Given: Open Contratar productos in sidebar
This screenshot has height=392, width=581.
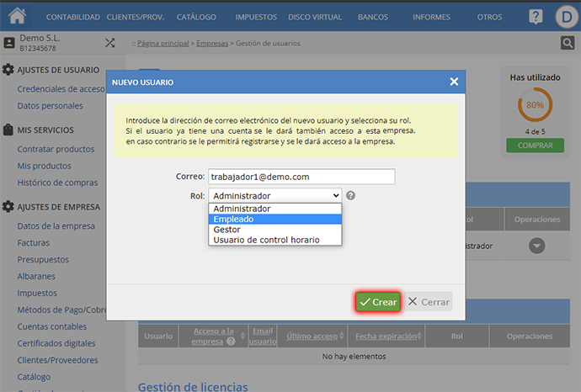Looking at the screenshot, I should click(x=56, y=149).
